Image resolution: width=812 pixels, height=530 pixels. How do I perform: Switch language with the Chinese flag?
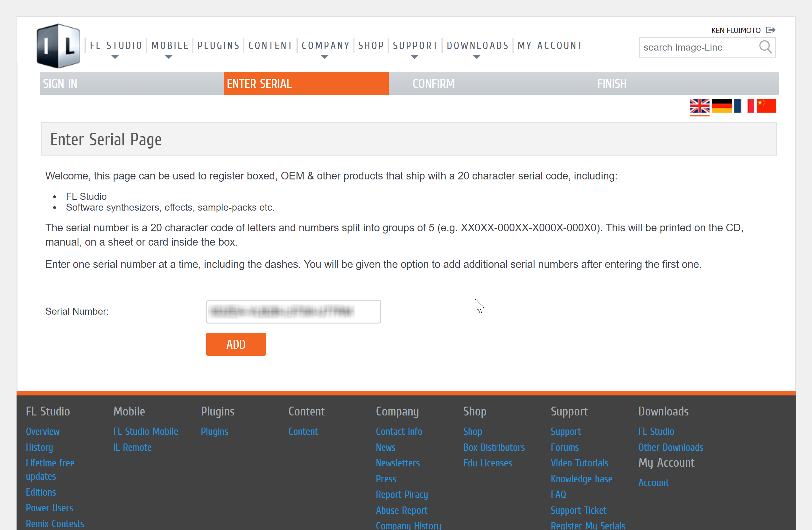tap(766, 106)
